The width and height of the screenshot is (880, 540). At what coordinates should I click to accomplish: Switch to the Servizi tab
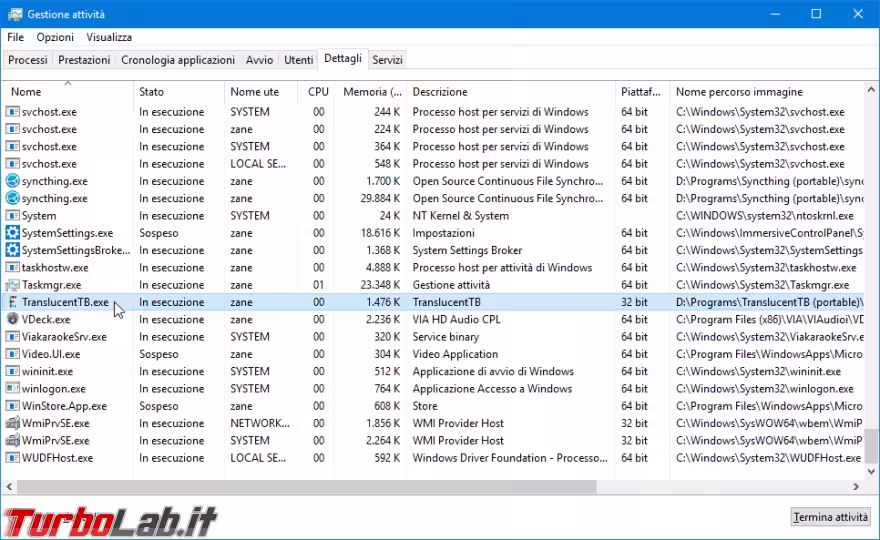pos(387,60)
